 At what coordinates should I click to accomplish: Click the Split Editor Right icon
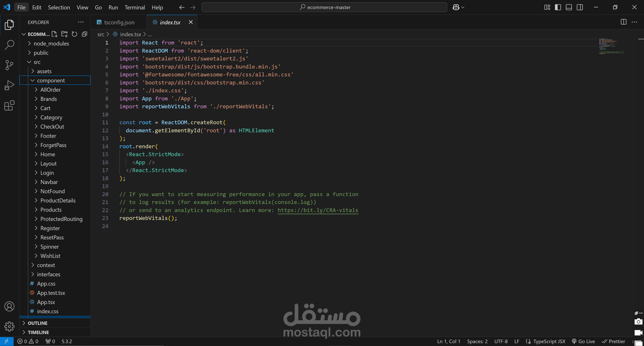tap(624, 22)
